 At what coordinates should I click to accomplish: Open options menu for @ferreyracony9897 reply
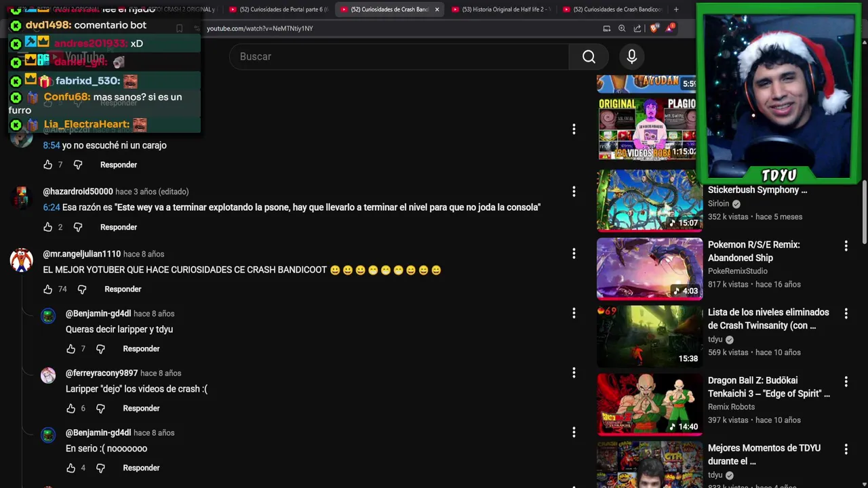click(x=574, y=373)
